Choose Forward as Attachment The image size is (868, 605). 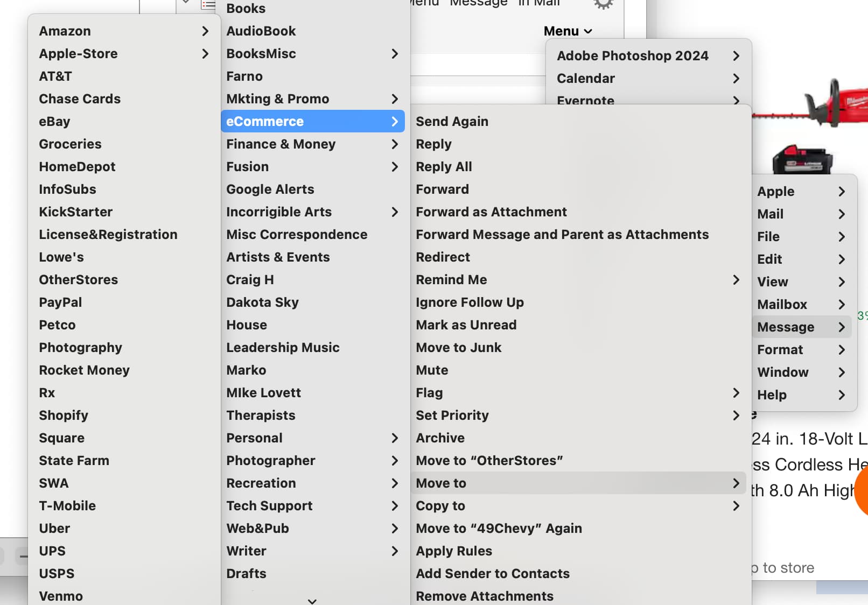pyautogui.click(x=578, y=212)
